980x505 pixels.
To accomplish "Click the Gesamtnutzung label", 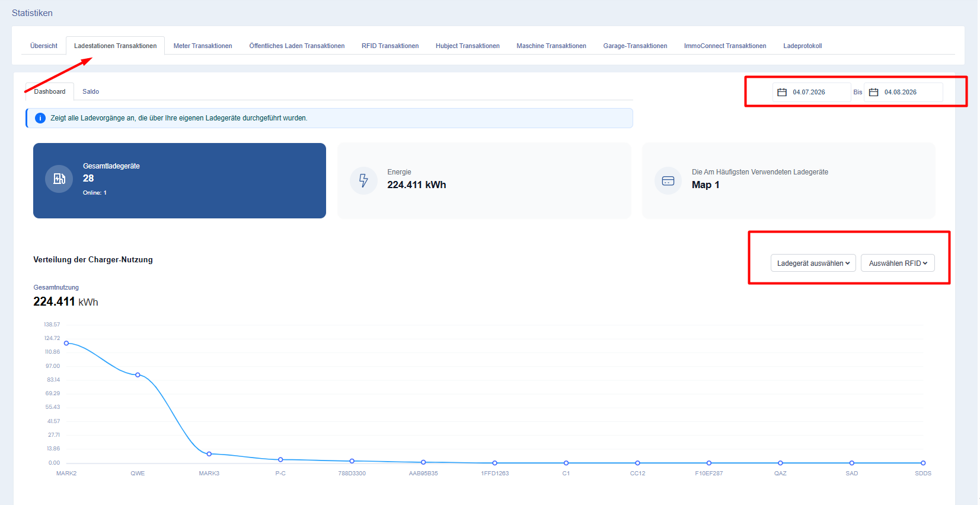I will [56, 287].
